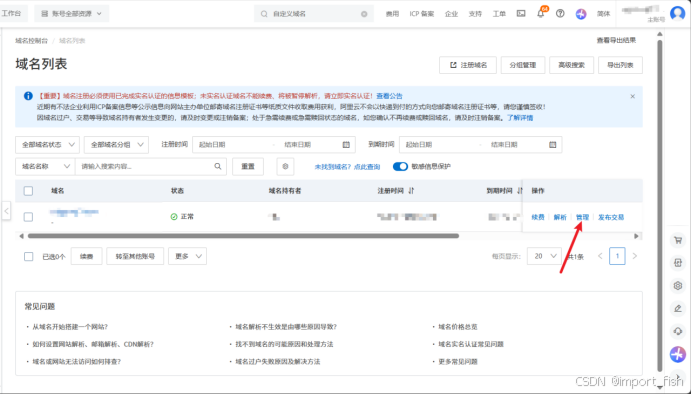Image resolution: width=691 pixels, height=395 pixels.
Task: Check the bottom batch selection checkbox
Action: 29,256
